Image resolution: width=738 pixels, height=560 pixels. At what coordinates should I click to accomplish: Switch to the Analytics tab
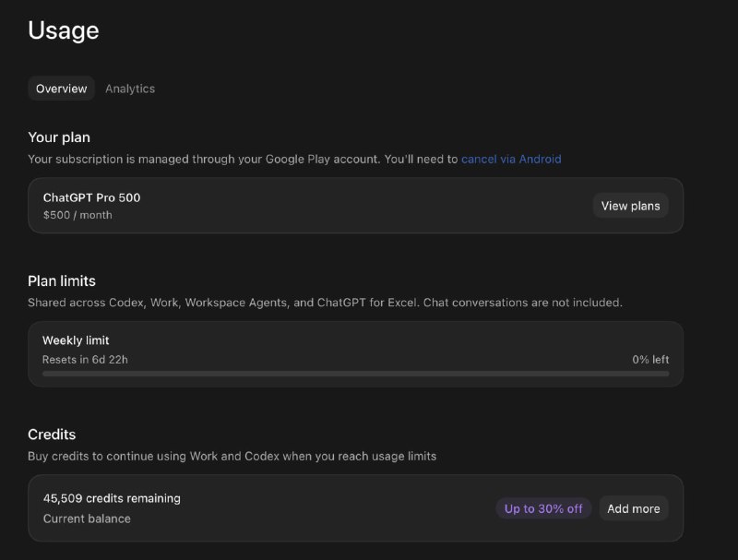point(130,89)
